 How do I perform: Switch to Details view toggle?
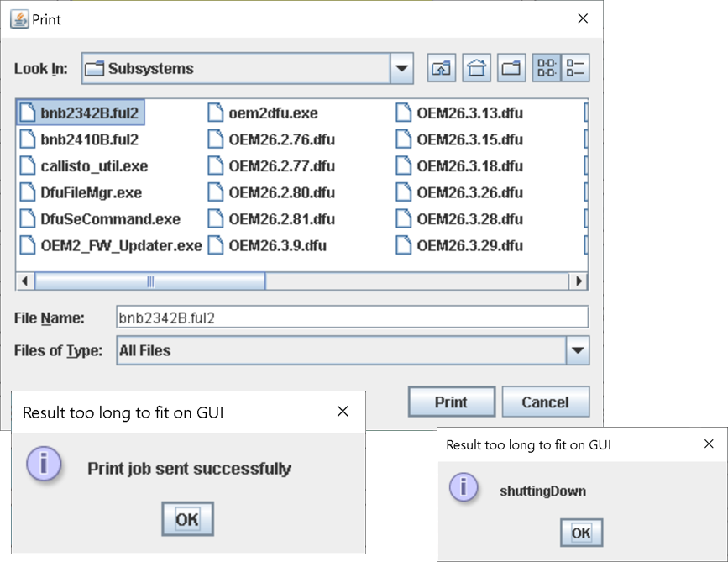click(x=576, y=69)
